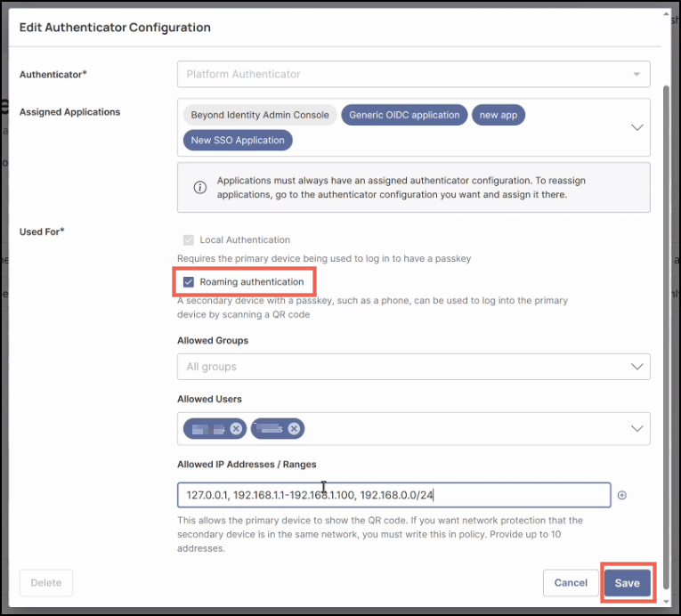This screenshot has height=616, width=681.
Task: Expand the Assigned Applications chevron
Action: click(636, 127)
